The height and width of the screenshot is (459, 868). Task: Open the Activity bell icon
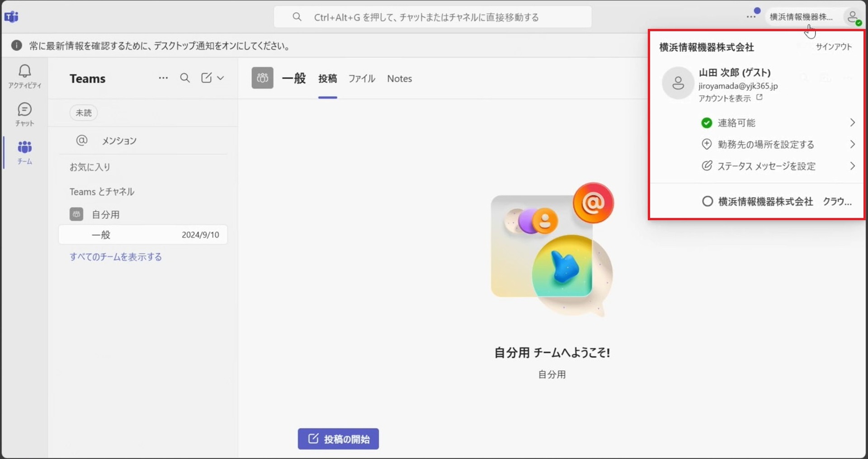tap(24, 76)
